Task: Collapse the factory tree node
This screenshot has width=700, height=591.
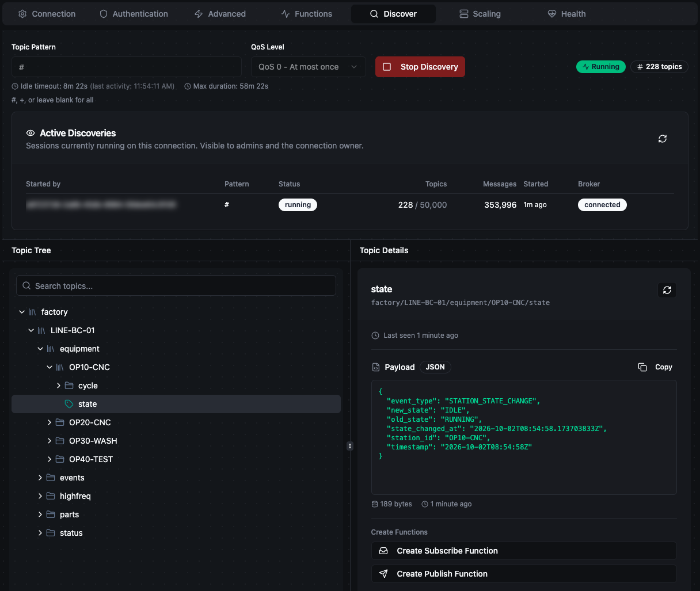Action: click(x=22, y=312)
